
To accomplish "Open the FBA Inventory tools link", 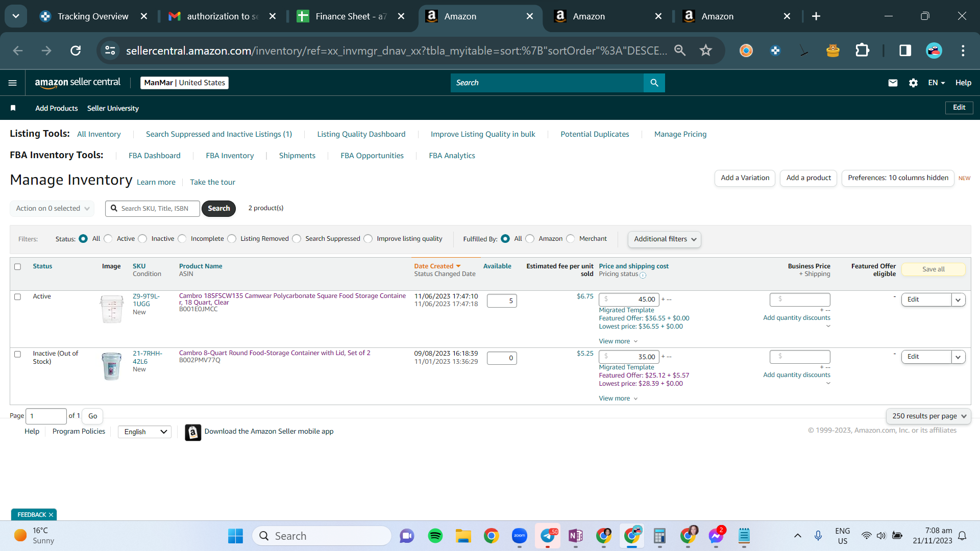I will [x=230, y=156].
